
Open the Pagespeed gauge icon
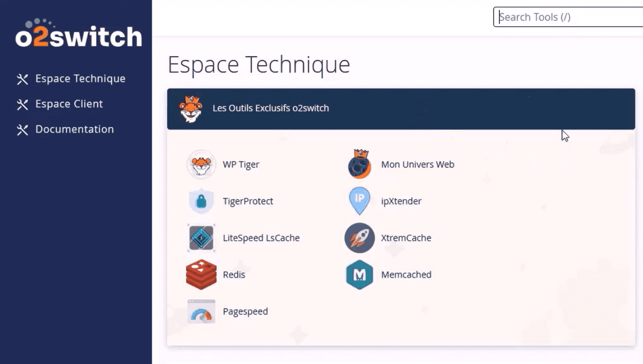[x=201, y=311]
